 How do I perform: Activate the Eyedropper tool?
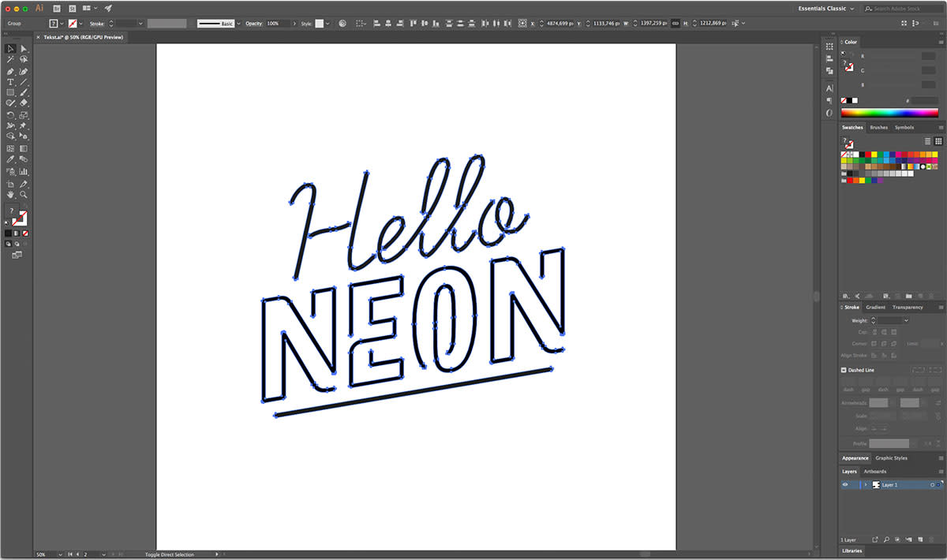[10, 159]
